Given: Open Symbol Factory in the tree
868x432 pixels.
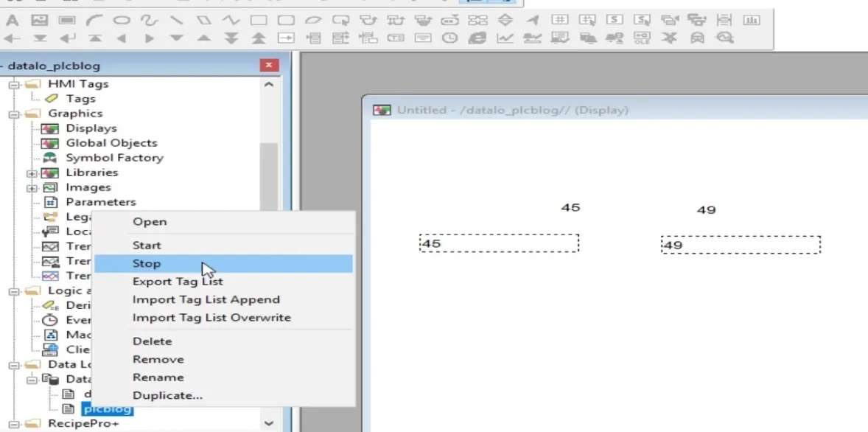Looking at the screenshot, I should [x=115, y=158].
